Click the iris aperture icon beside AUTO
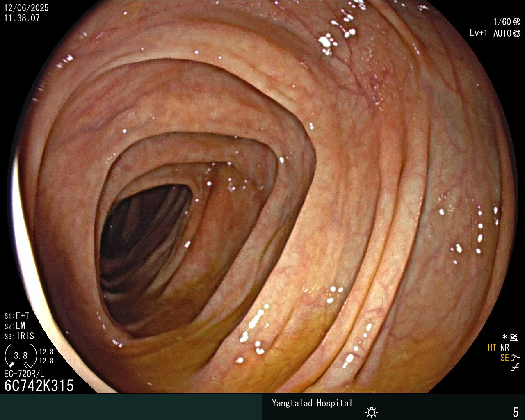Image resolution: width=525 pixels, height=420 pixels. point(517,33)
